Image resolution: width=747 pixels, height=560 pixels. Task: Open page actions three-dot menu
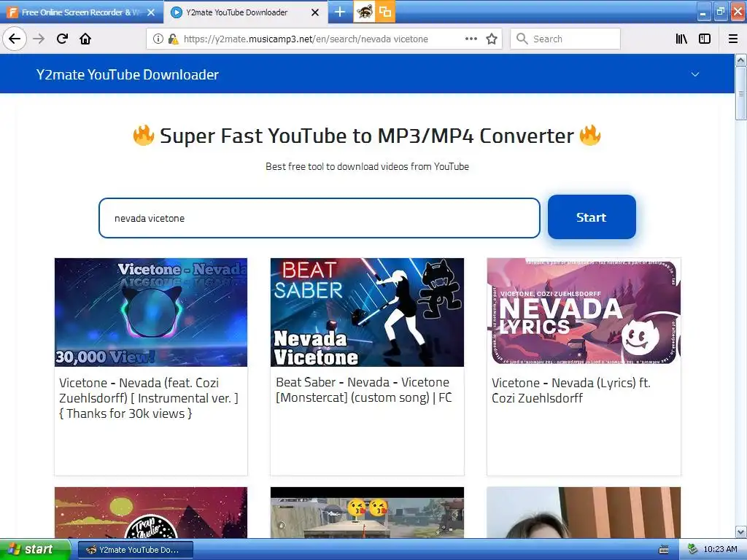click(x=471, y=39)
